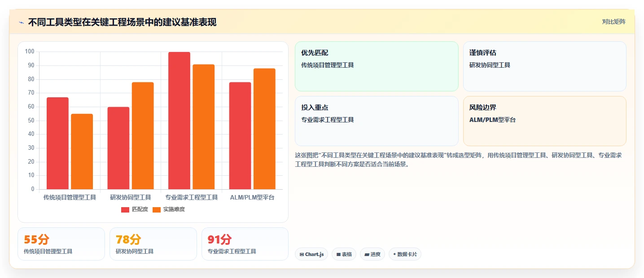Open the 91分 score card

[x=245, y=244]
